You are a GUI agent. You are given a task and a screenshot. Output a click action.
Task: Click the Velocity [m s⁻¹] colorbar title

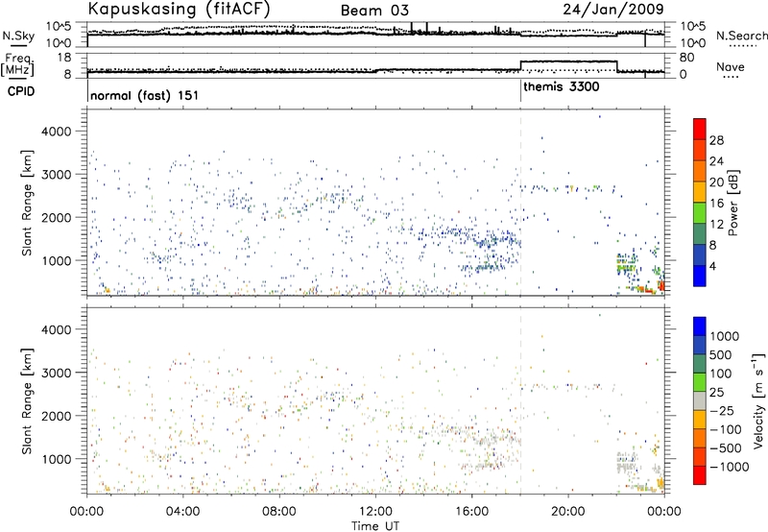click(758, 400)
